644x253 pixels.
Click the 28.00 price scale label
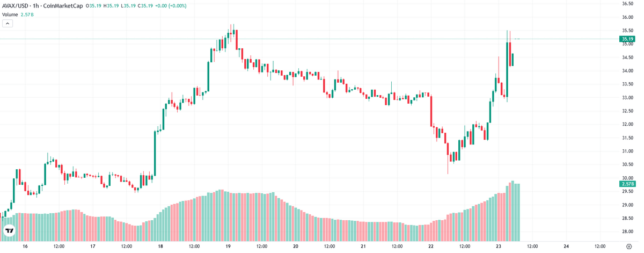click(x=628, y=232)
